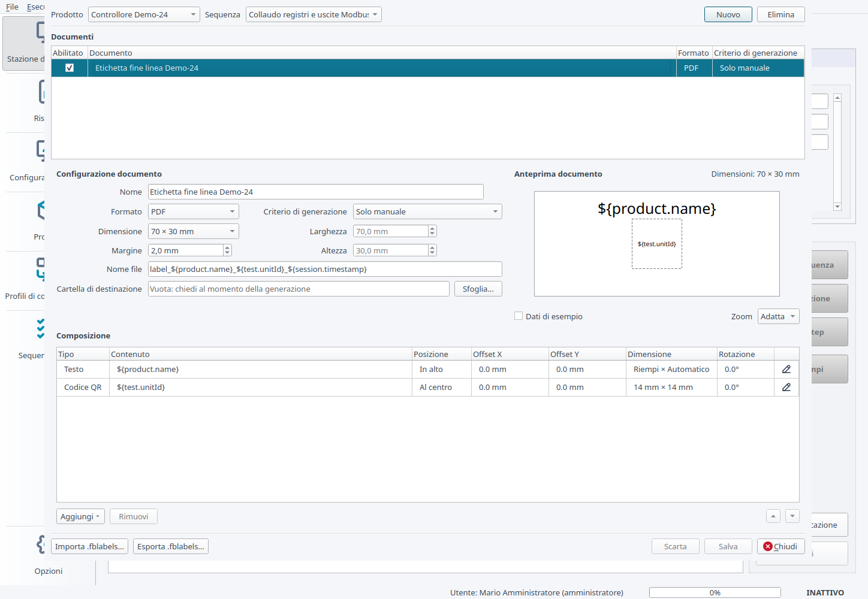Screen dimensions: 868x599
Task: Click the Larghezza spin box showing 70,0 mm
Action: click(x=394, y=231)
